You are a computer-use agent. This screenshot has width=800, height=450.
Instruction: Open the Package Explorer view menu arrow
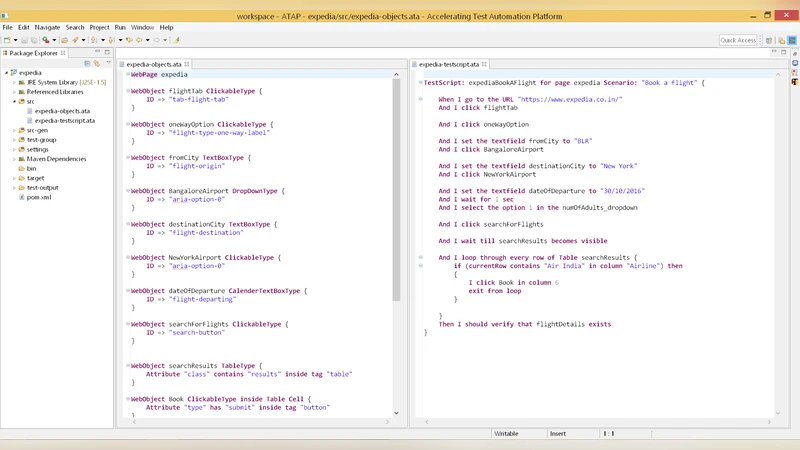[108, 63]
